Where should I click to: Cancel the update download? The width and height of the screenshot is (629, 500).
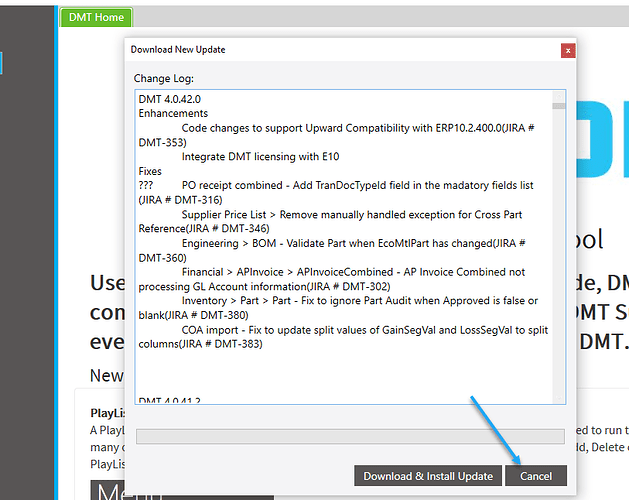[x=536, y=476]
